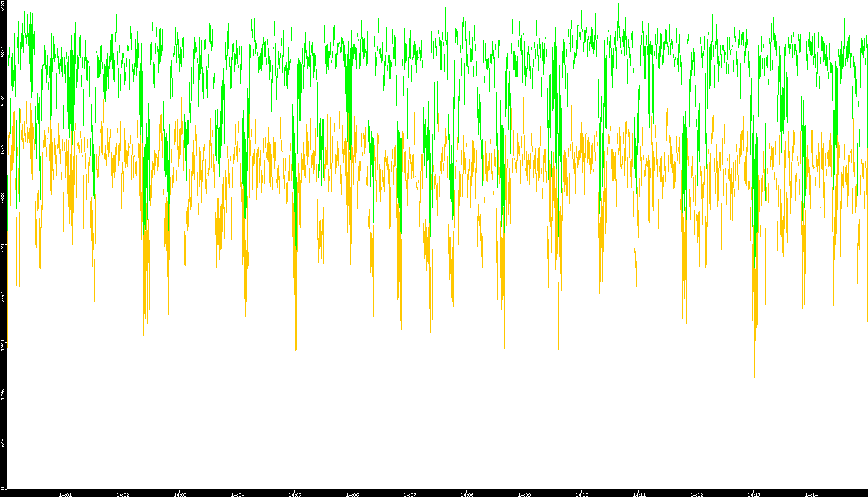Viewport: 868px width, 497px height.
Task: Select the 5832 value on the vertical axis
Action: pos(3,52)
